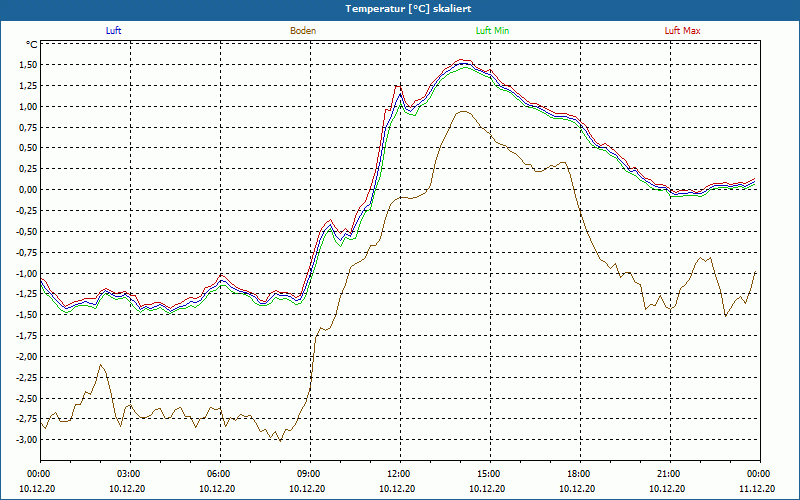Click the °C unit label on the axis
The image size is (800, 500).
pyautogui.click(x=32, y=45)
